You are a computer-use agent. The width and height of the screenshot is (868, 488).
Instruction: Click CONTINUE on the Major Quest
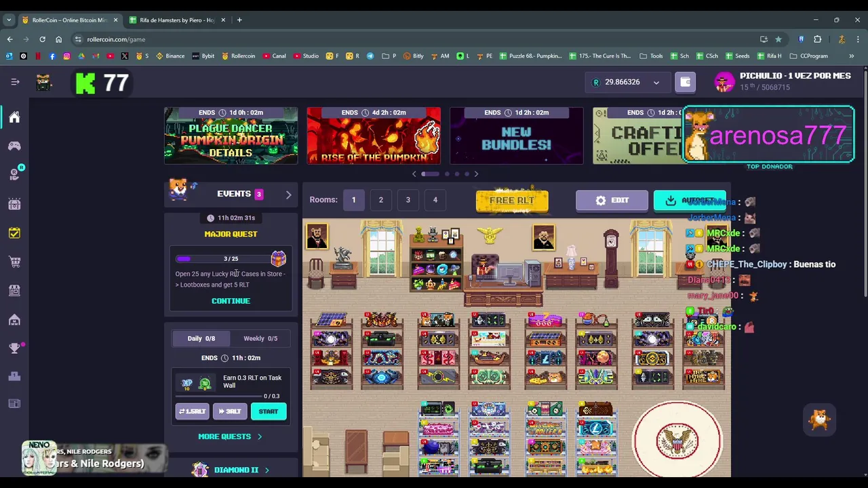point(231,301)
